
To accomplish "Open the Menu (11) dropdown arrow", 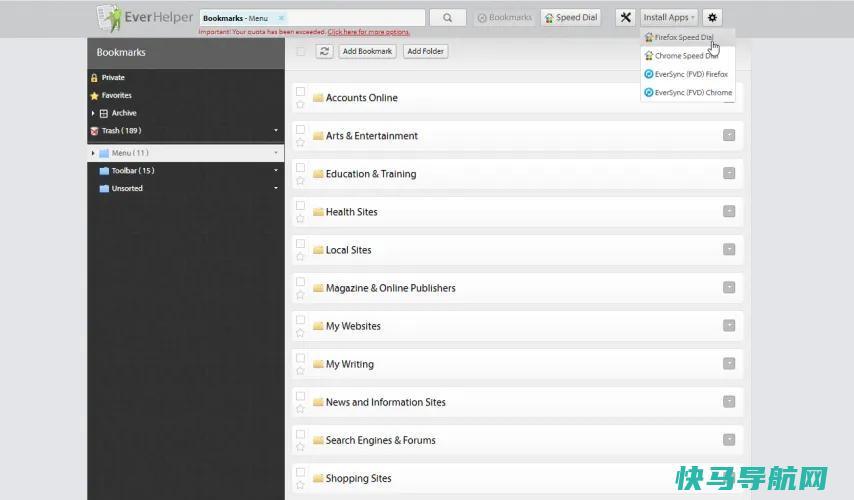I will [x=276, y=153].
